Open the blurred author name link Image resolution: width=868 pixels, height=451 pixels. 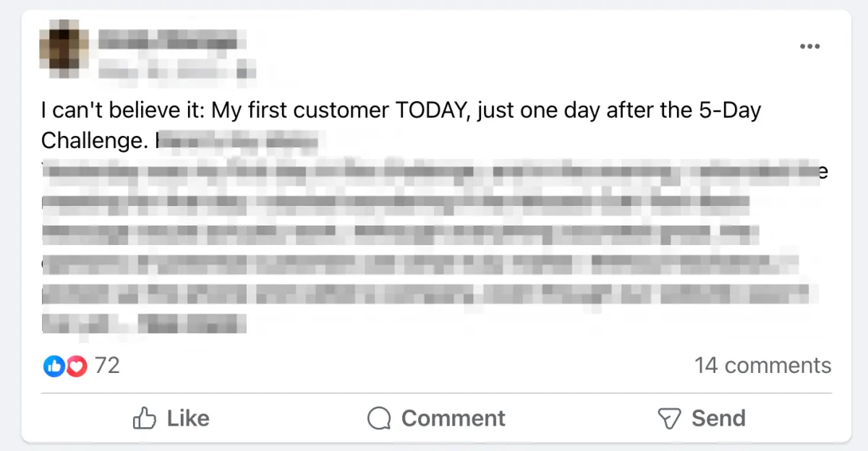click(x=168, y=39)
